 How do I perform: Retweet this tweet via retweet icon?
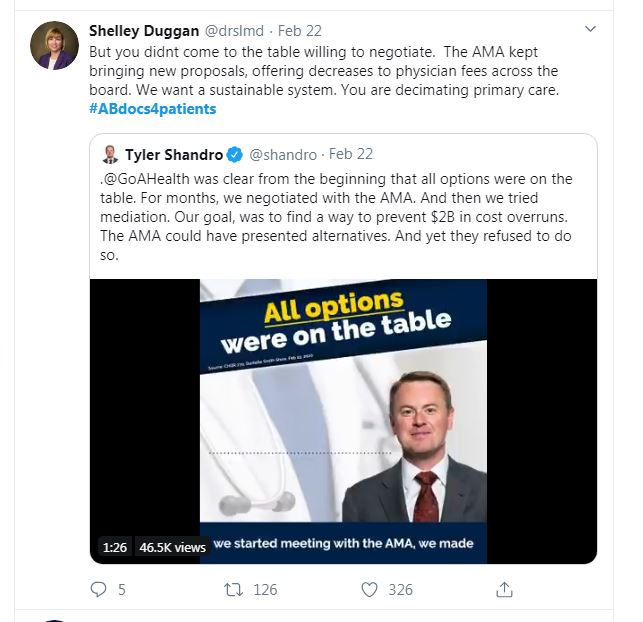point(234,589)
